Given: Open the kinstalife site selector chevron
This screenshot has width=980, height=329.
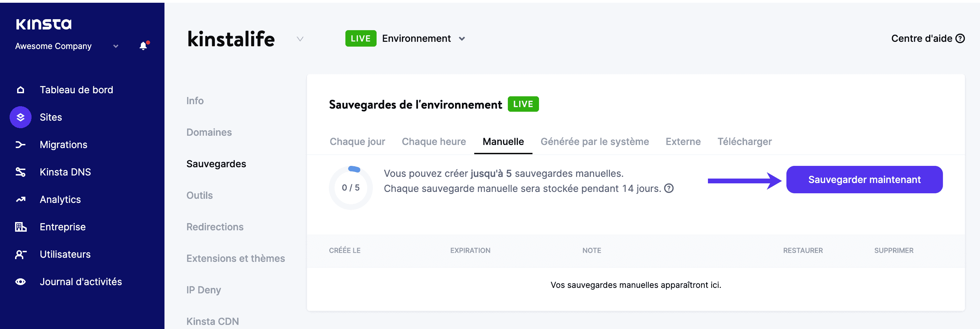Looking at the screenshot, I should [300, 39].
